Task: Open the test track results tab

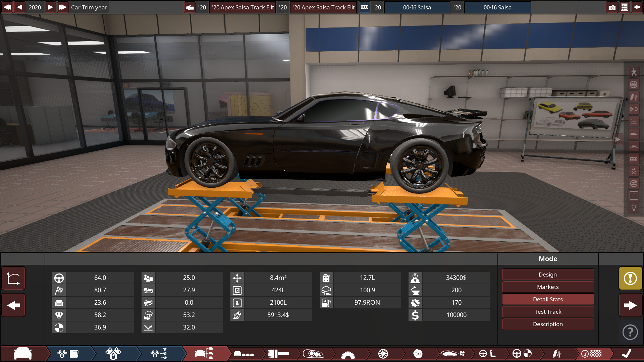Action: click(591, 354)
